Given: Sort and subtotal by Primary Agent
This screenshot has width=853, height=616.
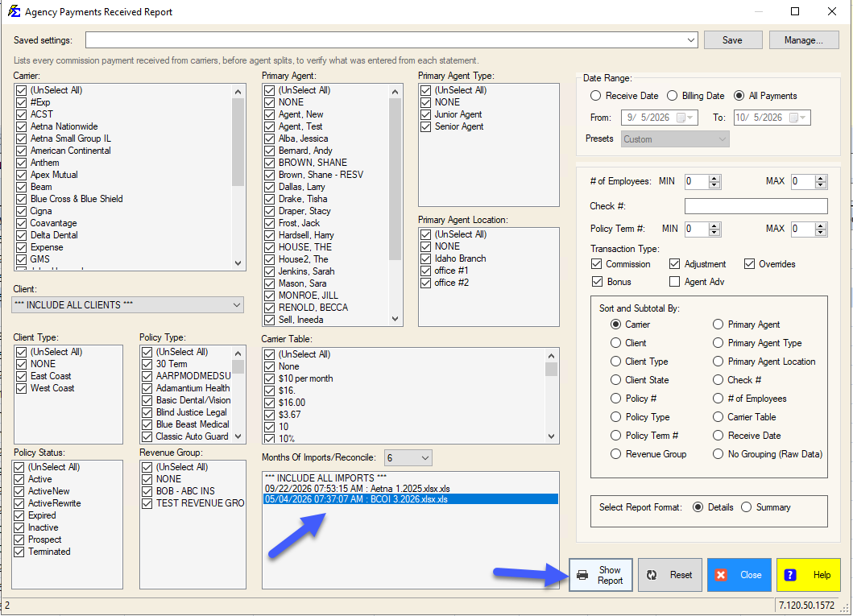Looking at the screenshot, I should [x=718, y=325].
